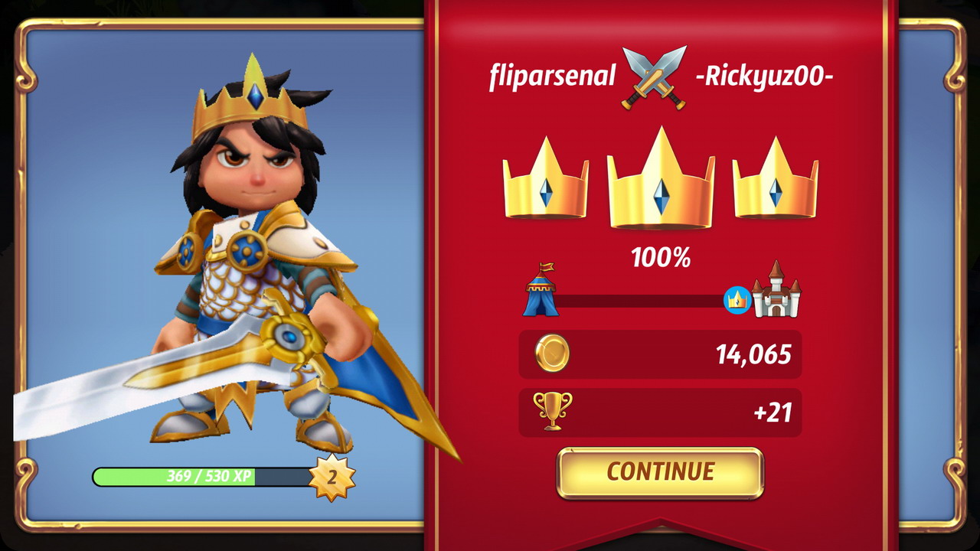Image resolution: width=980 pixels, height=551 pixels.
Task: Click the gold coin icon
Action: [x=552, y=355]
